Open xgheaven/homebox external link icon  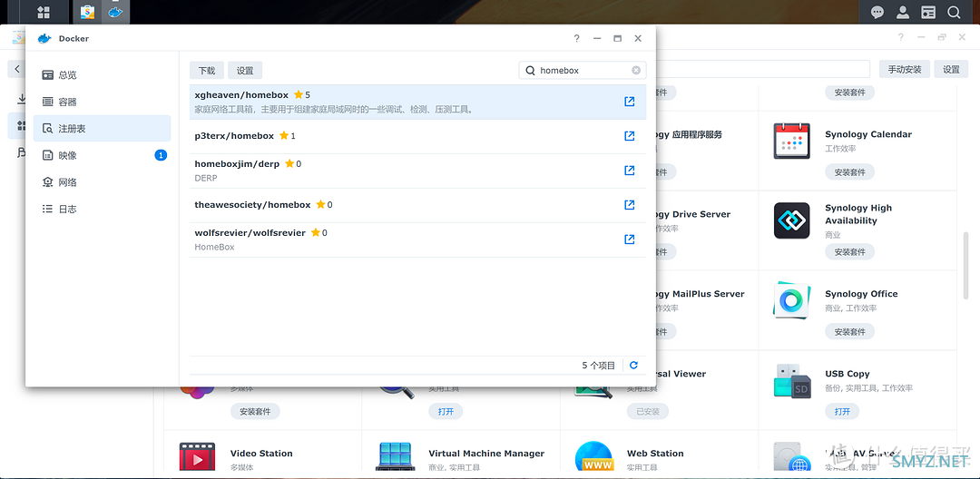pos(630,102)
